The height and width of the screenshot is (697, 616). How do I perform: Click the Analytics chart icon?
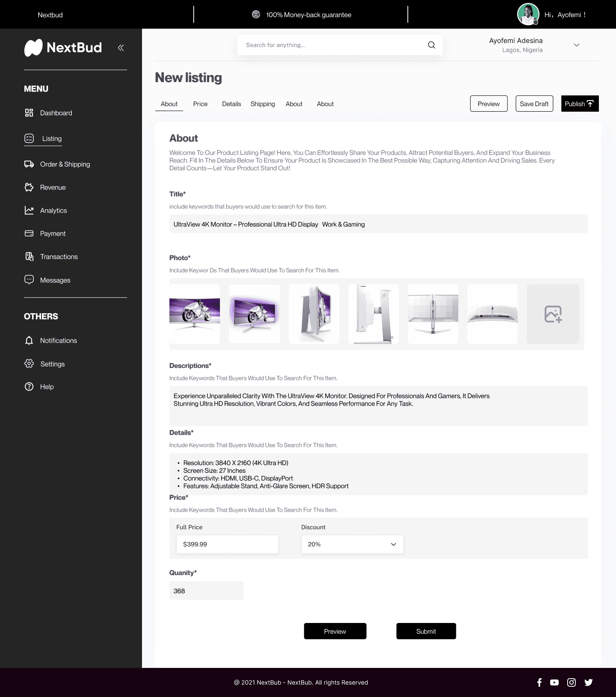[29, 210]
